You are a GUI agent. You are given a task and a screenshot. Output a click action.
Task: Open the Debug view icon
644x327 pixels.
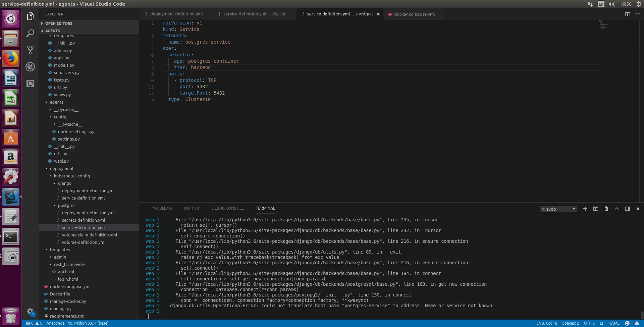tap(30, 67)
